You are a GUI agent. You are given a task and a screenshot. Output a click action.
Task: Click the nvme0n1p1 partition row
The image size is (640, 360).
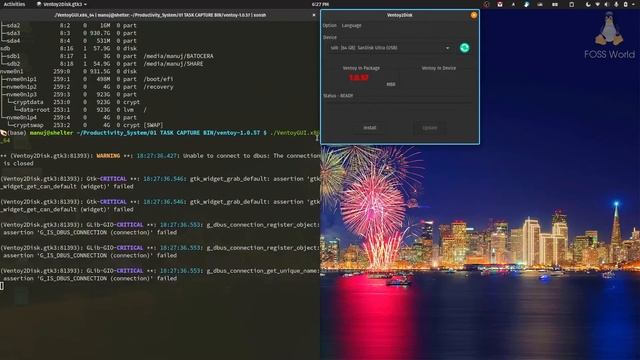87,79
